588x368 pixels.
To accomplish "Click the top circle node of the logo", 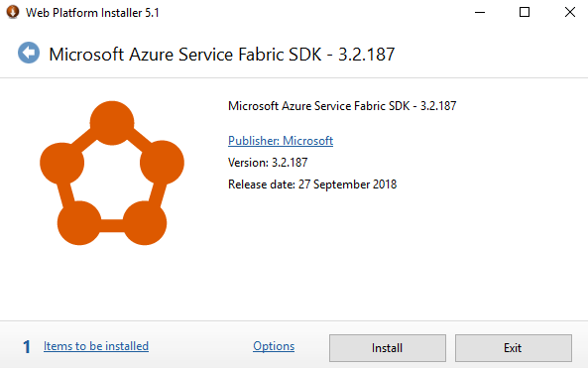I will pyautogui.click(x=112, y=123).
